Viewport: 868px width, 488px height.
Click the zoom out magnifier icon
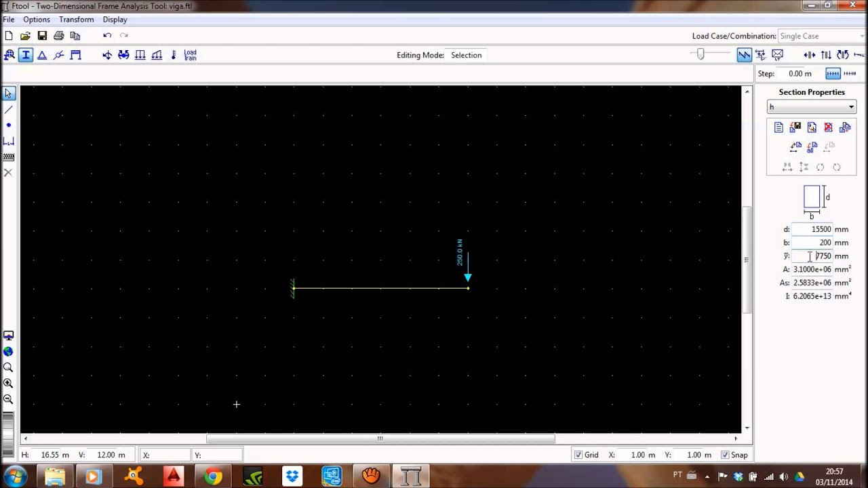[x=9, y=399]
